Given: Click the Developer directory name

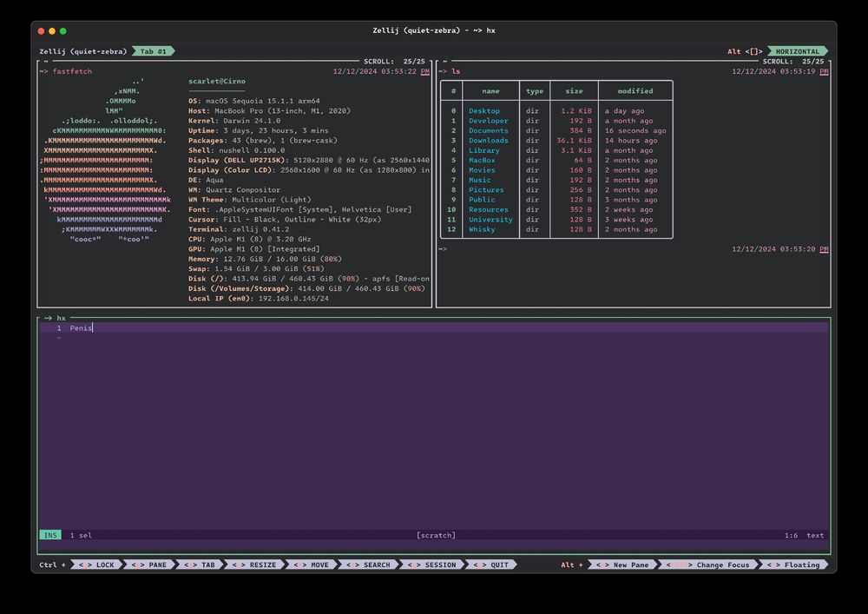Looking at the screenshot, I should (x=488, y=121).
